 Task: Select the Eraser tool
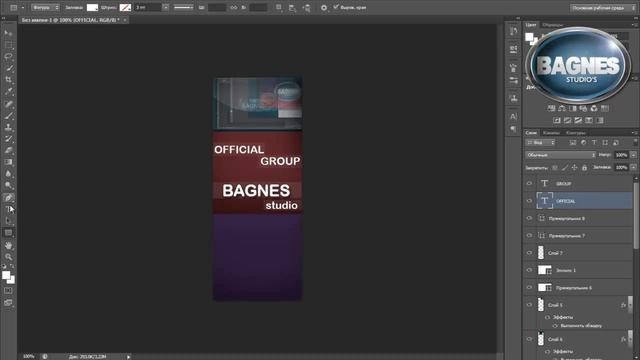(x=8, y=151)
